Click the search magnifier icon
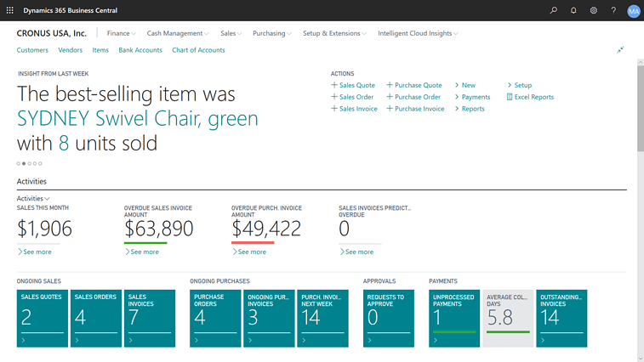The image size is (644, 362). (x=554, y=10)
